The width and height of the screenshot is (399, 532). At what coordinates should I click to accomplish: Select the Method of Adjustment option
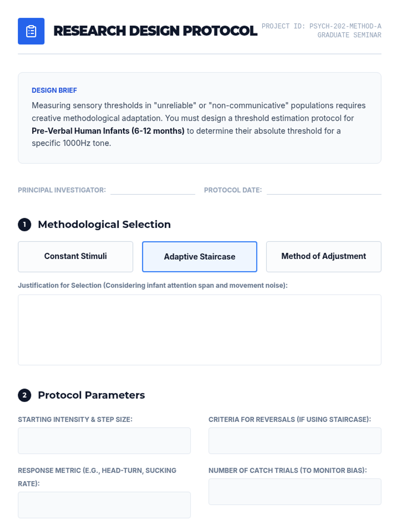[324, 257]
